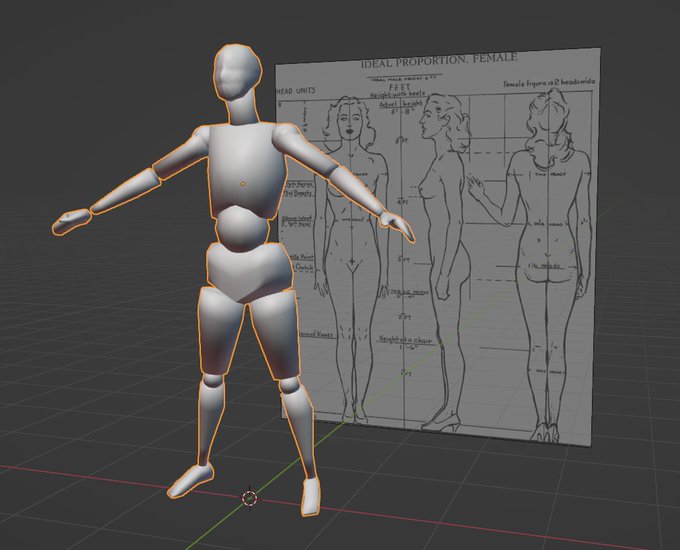
Task: Select the female proportion reference image plane
Action: 438,245
